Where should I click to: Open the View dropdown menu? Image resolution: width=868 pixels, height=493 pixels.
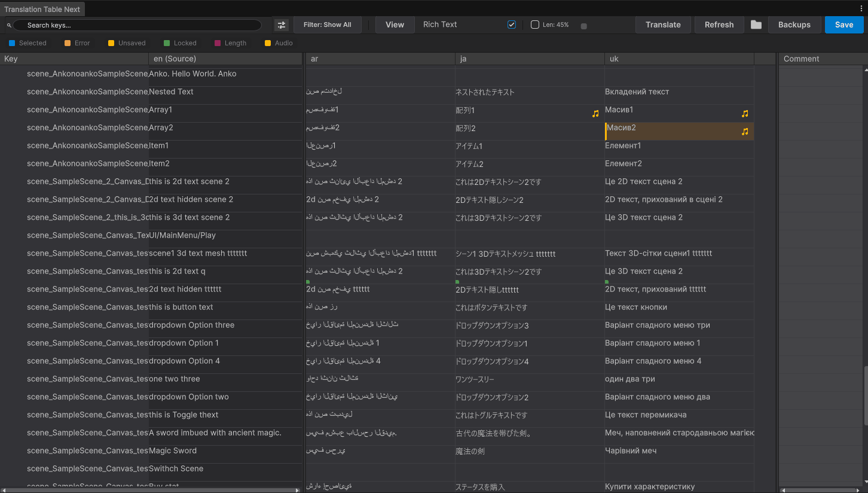click(x=395, y=25)
